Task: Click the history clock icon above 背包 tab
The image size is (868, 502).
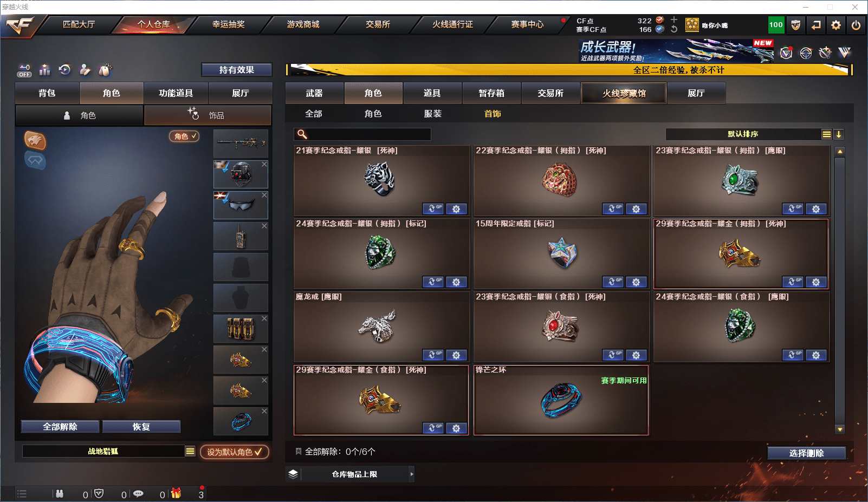Action: pos(64,69)
